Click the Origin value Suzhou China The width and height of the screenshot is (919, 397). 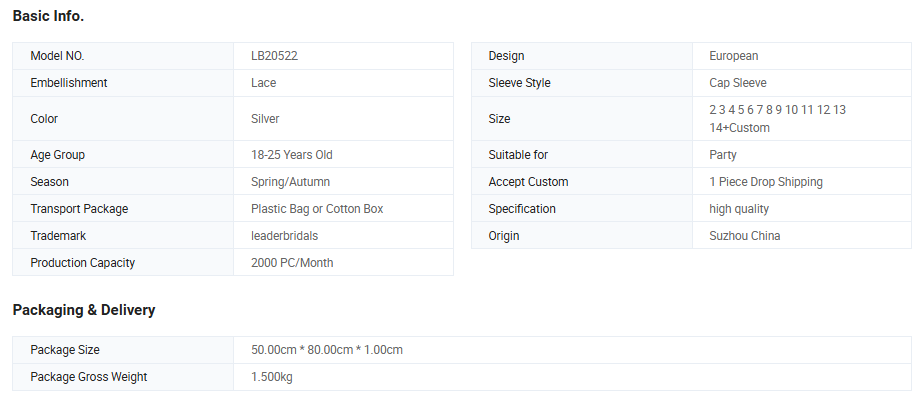point(744,236)
